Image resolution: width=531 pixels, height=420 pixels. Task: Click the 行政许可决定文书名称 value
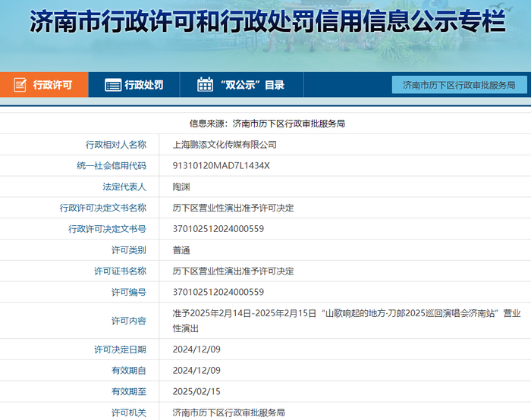(x=233, y=208)
